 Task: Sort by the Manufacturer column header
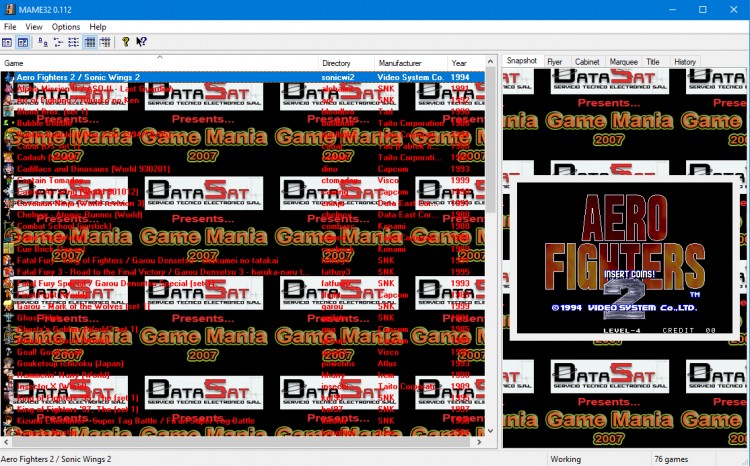(x=411, y=63)
